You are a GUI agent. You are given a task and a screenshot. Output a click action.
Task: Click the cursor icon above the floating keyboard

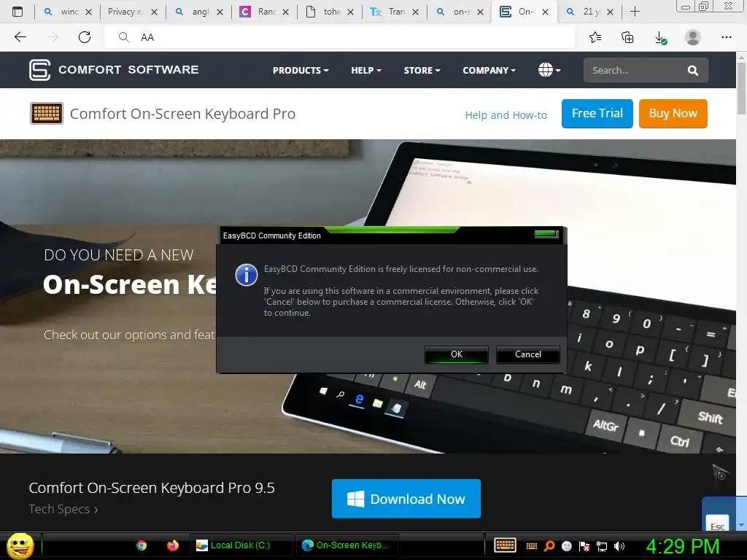pyautogui.click(x=721, y=474)
